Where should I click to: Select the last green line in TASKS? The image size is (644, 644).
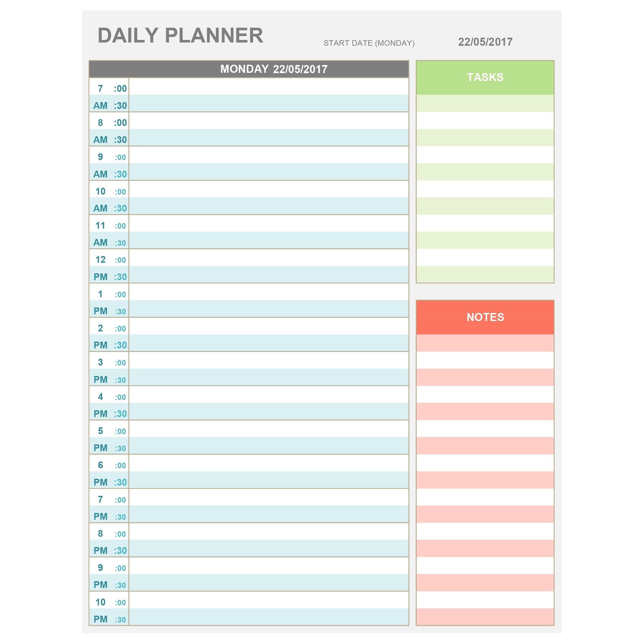coord(485,274)
